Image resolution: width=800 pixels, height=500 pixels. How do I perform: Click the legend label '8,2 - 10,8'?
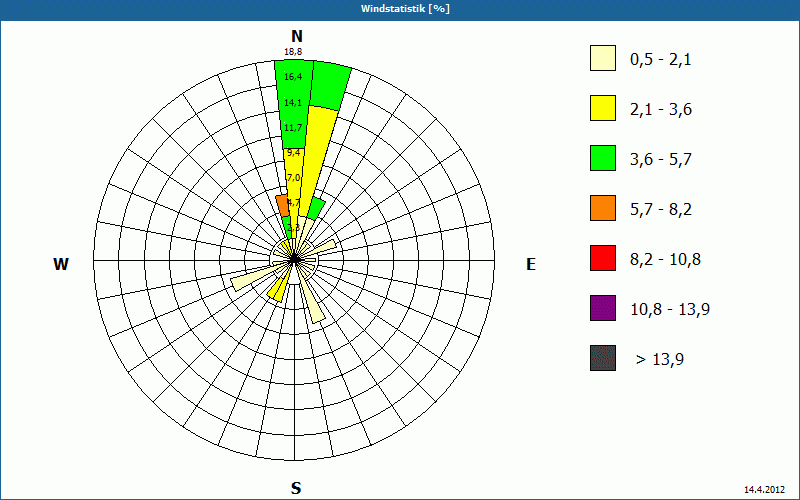pyautogui.click(x=665, y=260)
